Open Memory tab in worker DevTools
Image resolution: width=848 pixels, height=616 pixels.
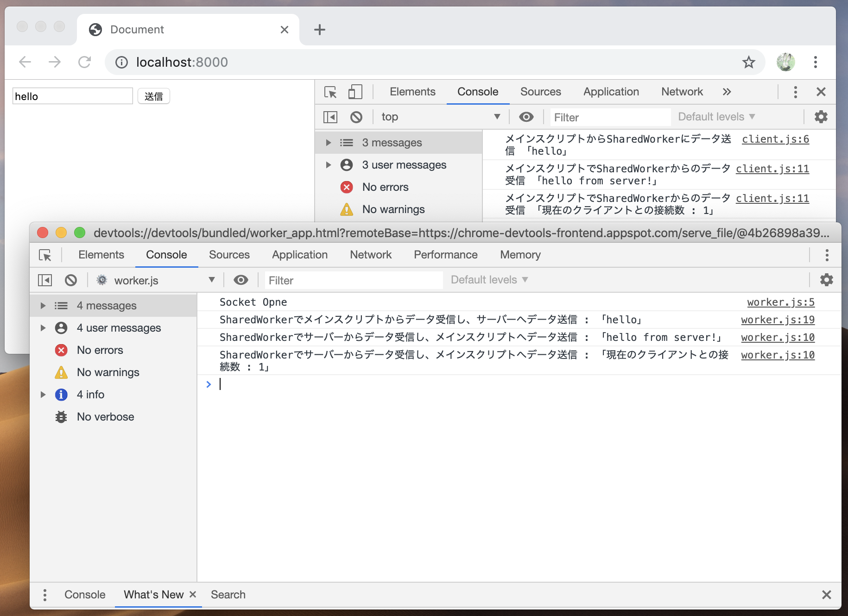[520, 255]
